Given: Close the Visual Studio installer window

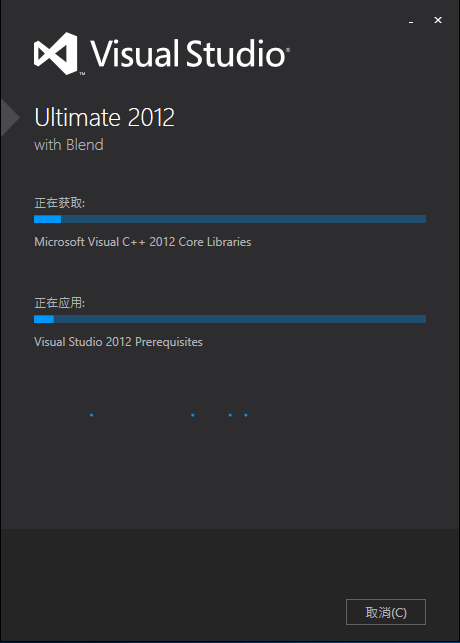Looking at the screenshot, I should point(438,20).
